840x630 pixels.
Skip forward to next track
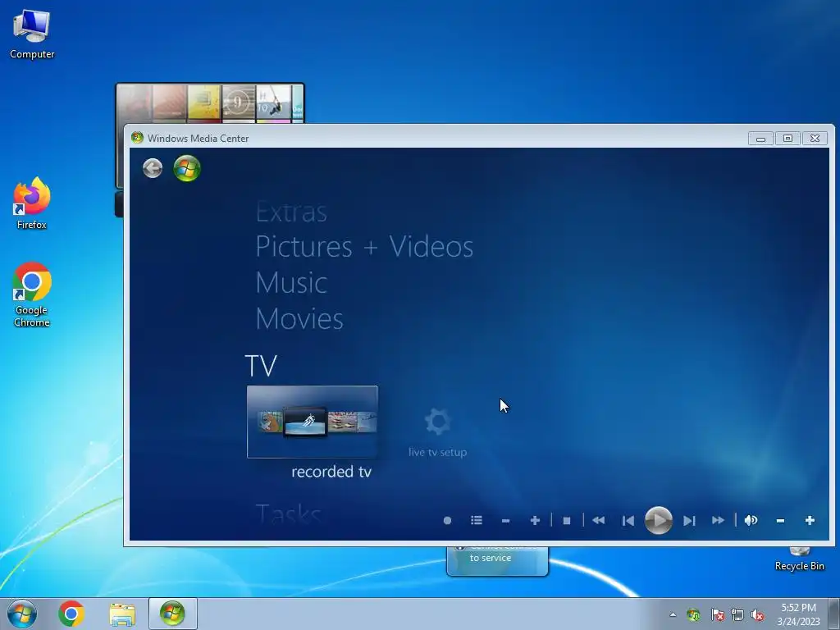[689, 520]
